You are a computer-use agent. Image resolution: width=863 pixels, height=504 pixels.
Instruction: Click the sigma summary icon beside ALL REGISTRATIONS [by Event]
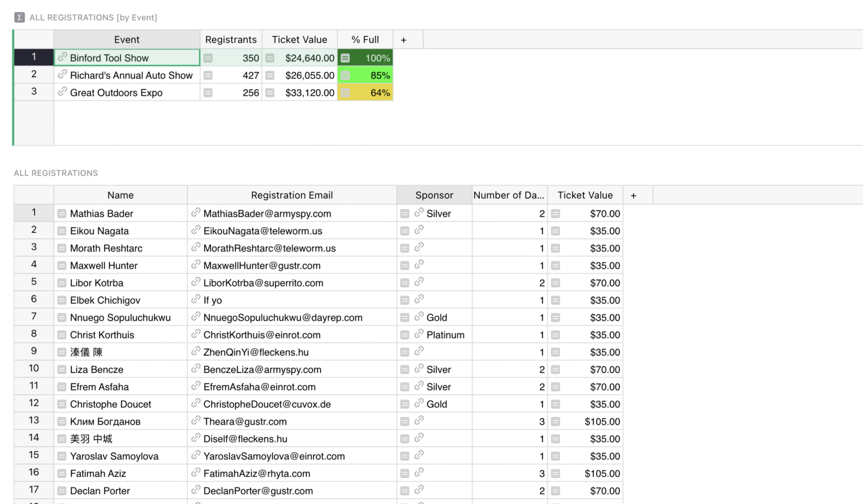tap(20, 17)
